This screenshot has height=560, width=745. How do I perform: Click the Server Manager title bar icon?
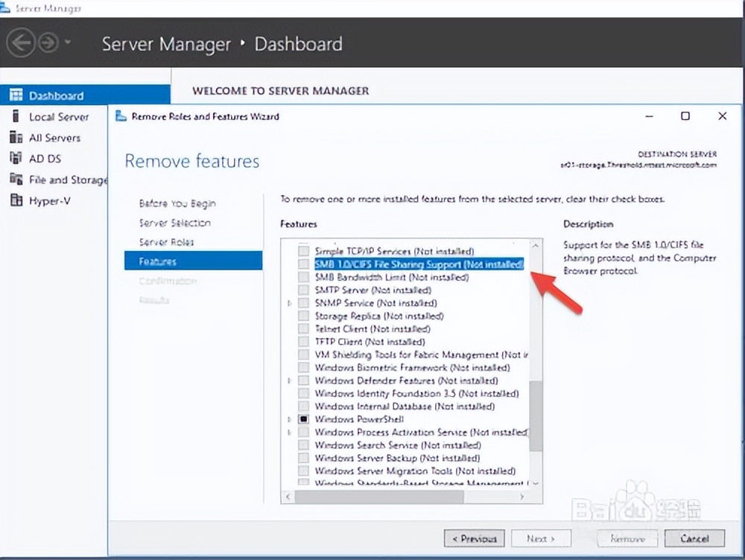point(5,7)
